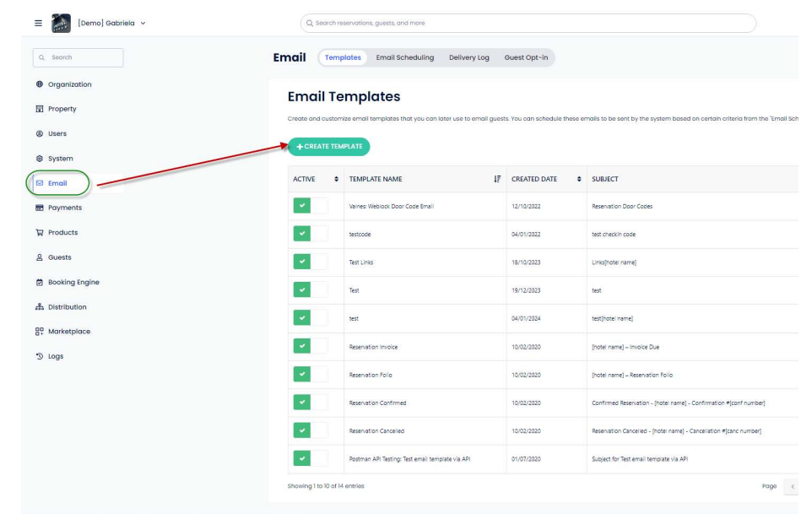Click the Property building icon
The height and width of the screenshot is (519, 812).
point(39,109)
